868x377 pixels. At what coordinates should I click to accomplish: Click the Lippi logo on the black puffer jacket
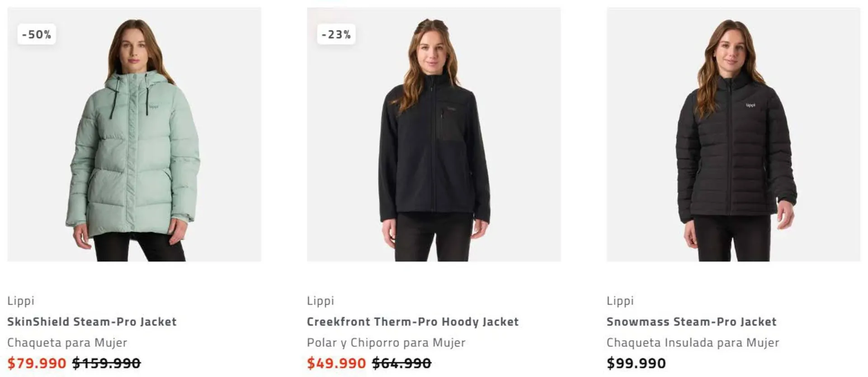750,105
